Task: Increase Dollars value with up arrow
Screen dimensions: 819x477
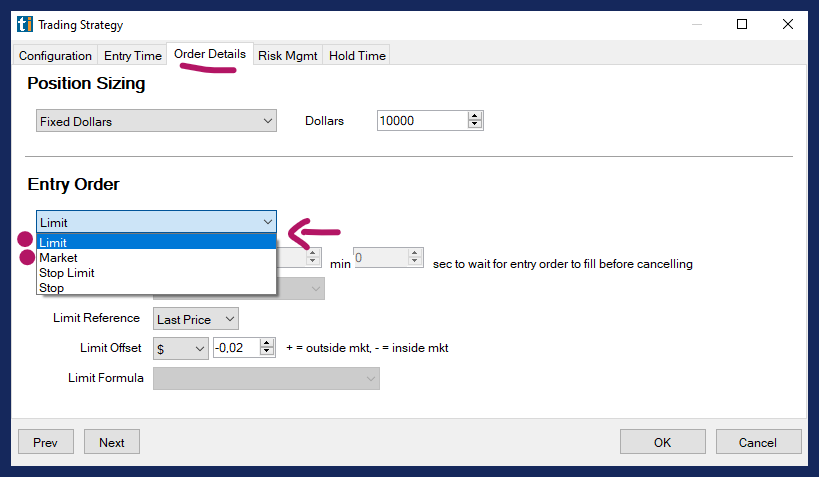Action: pyautogui.click(x=475, y=117)
